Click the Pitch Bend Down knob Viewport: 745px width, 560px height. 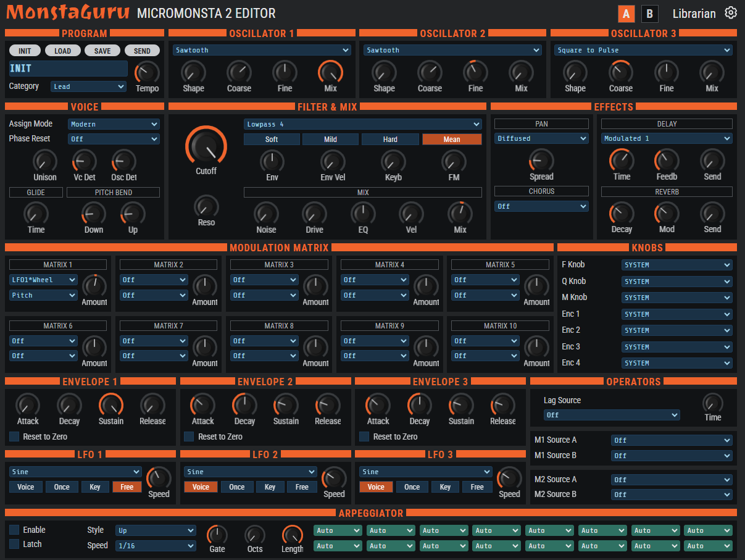(94, 214)
